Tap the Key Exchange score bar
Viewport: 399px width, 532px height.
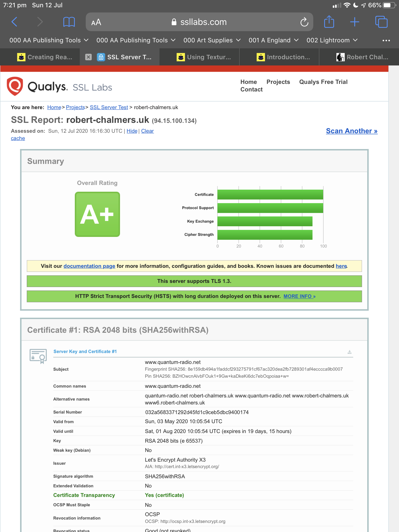coord(265,221)
